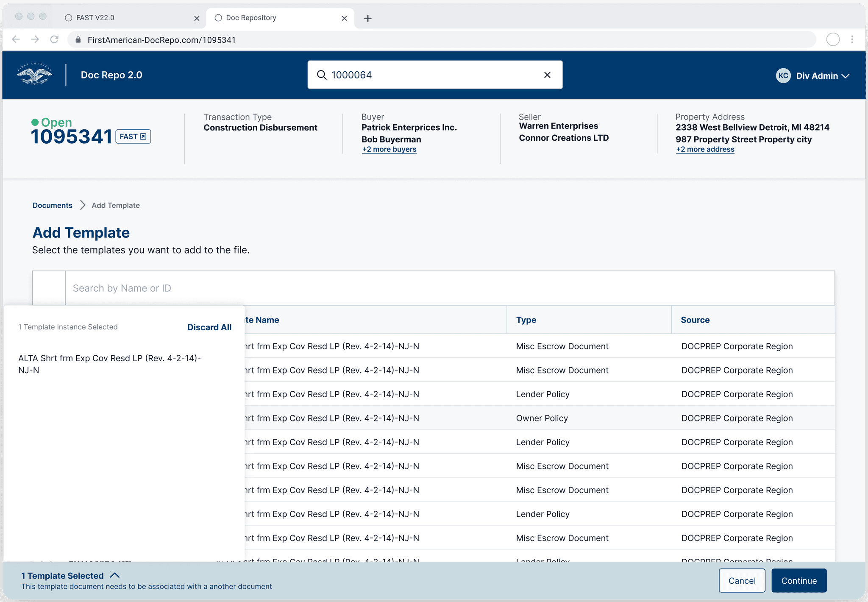Open a new browser tab with plus

tap(368, 18)
